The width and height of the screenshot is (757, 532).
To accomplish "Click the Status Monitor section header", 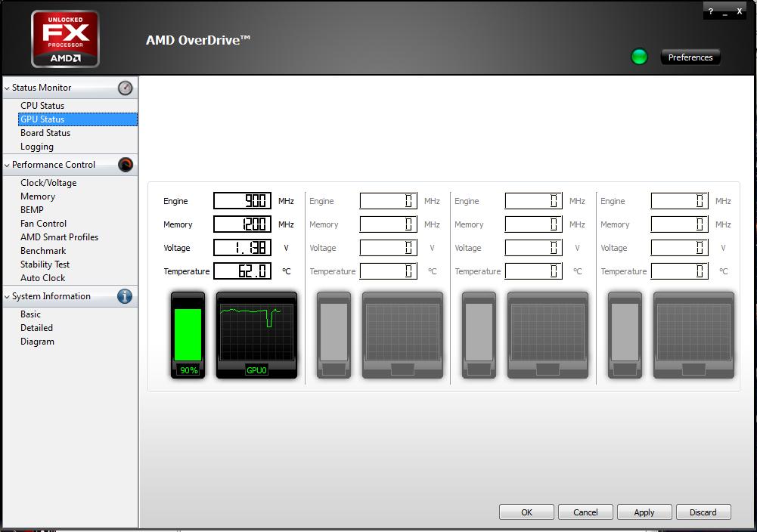I will tap(70, 88).
